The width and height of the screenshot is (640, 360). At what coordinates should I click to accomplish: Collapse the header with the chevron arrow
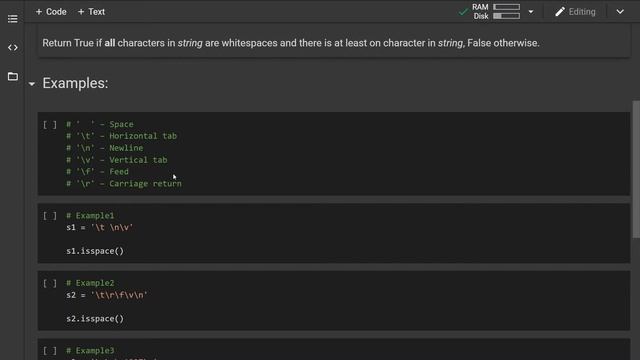pos(620,12)
